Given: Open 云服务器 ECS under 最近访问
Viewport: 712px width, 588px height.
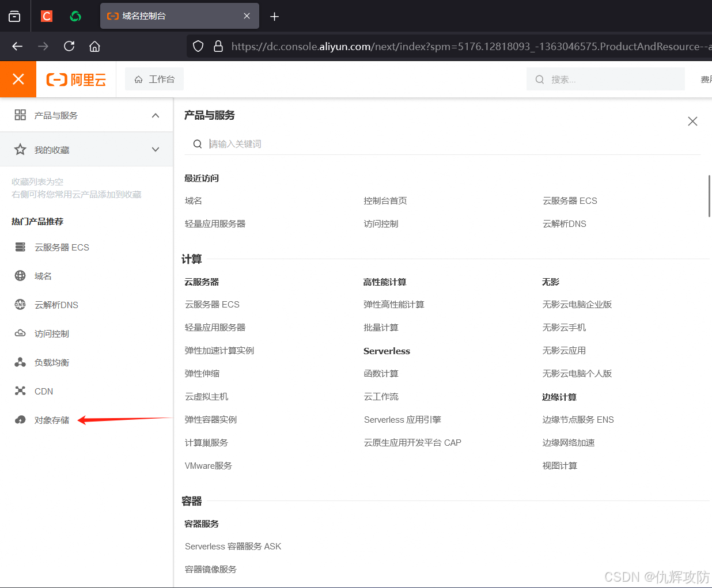Looking at the screenshot, I should 570,200.
